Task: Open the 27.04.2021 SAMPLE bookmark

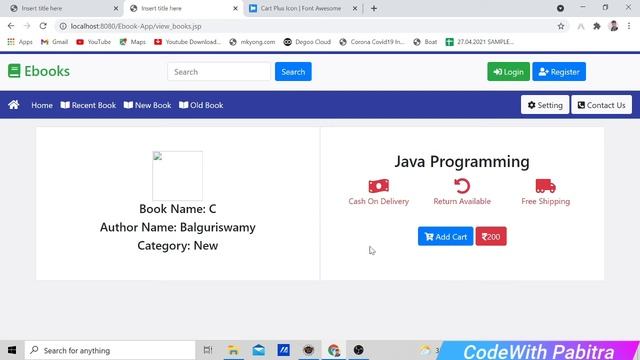Action: [x=480, y=42]
